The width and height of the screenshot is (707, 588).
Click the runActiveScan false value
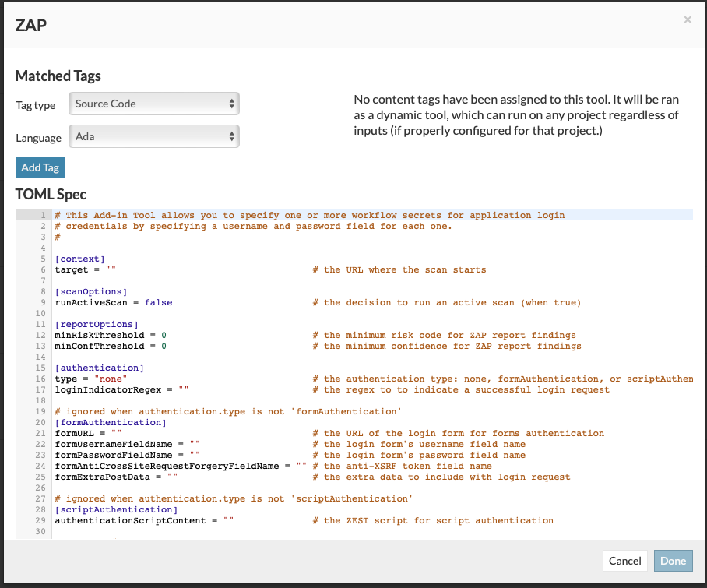pyautogui.click(x=158, y=302)
